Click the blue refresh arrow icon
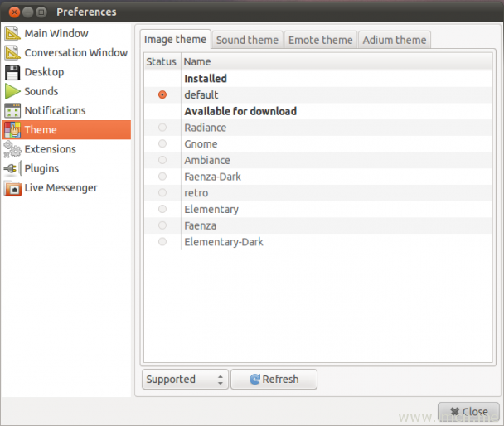Image resolution: width=504 pixels, height=426 pixels. (254, 379)
